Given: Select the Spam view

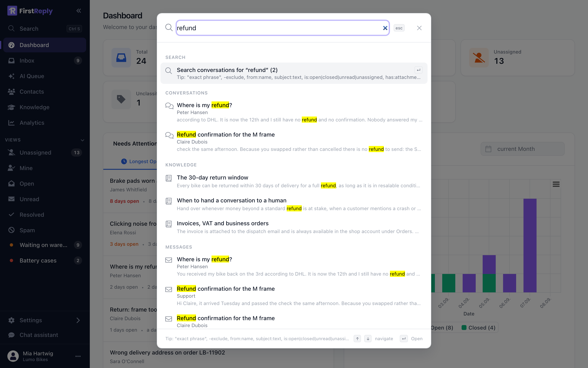Looking at the screenshot, I should coord(45,230).
